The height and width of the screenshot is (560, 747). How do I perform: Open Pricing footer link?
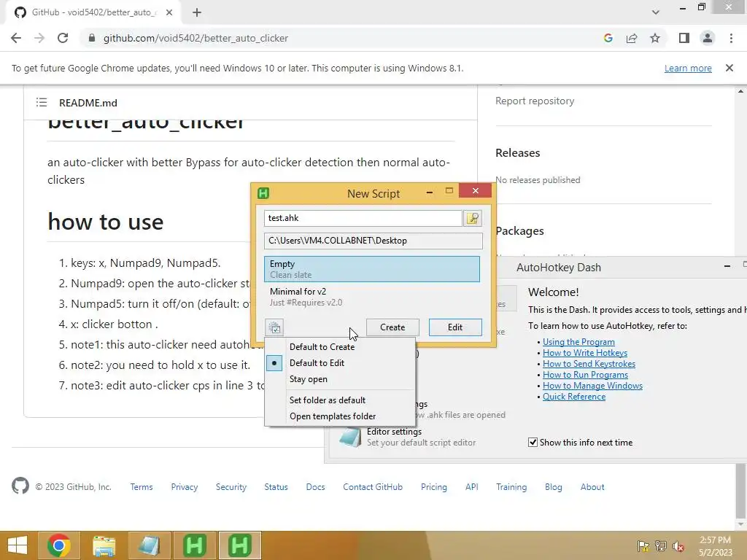(433, 486)
